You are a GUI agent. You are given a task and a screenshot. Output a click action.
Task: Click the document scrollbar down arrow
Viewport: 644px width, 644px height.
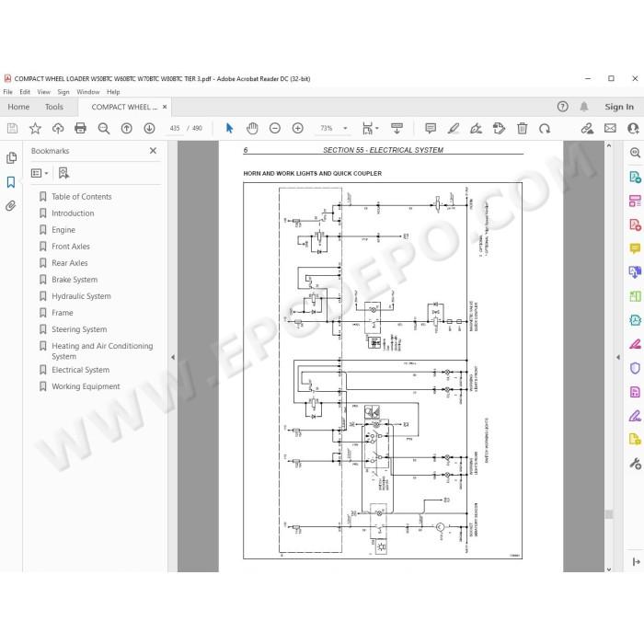point(609,569)
